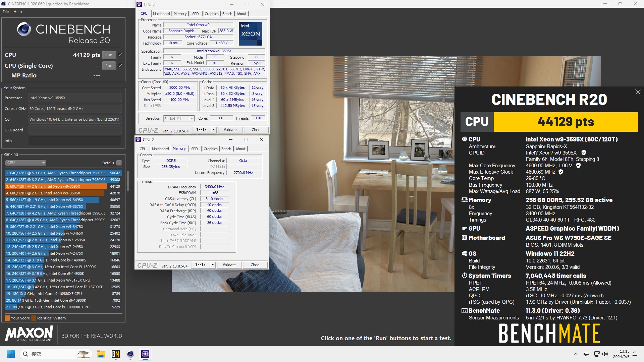Viewport: 644px width, 362px height.
Task: Click the search icon in taskbar
Action: coord(25,354)
